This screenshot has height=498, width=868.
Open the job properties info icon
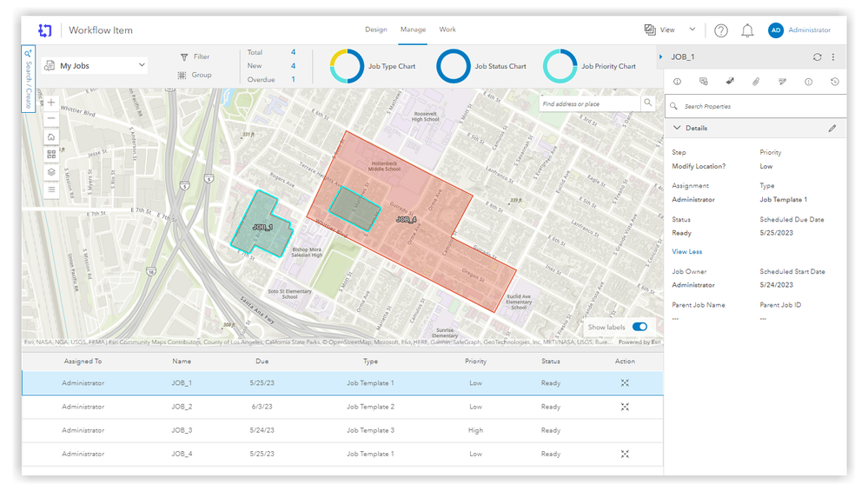tap(677, 82)
